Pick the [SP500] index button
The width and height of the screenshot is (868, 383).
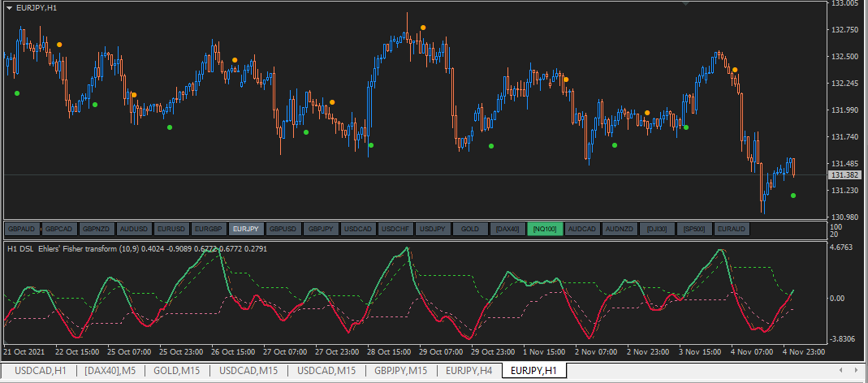point(694,230)
